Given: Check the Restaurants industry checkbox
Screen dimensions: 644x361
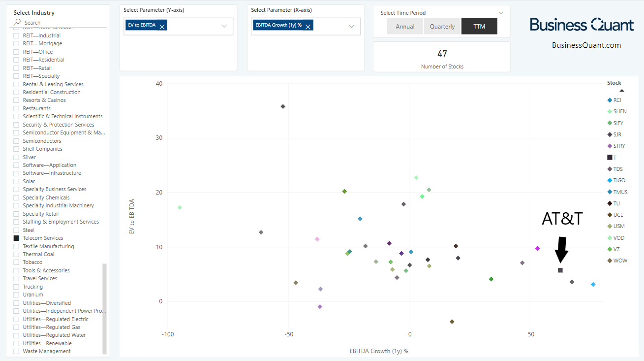Looking at the screenshot, I should point(16,108).
